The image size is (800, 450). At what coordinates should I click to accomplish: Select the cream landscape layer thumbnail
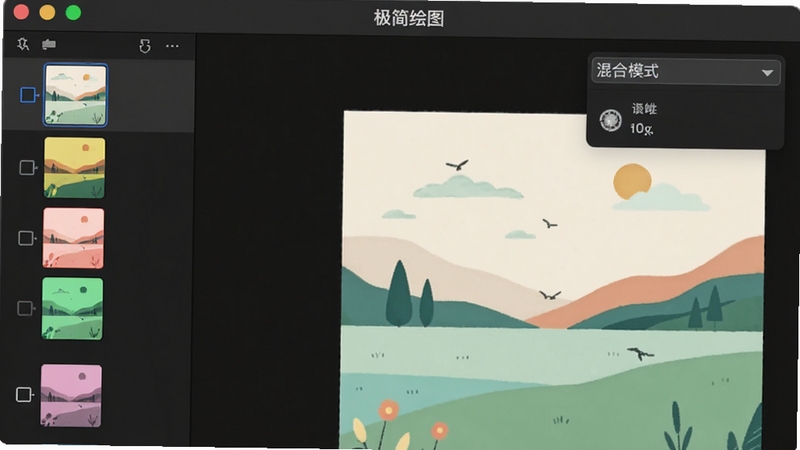(x=76, y=95)
